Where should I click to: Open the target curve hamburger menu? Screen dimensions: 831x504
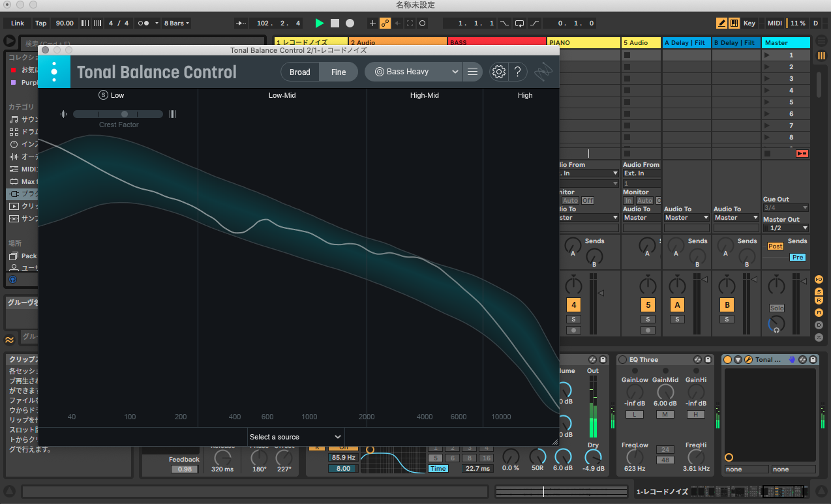click(473, 72)
